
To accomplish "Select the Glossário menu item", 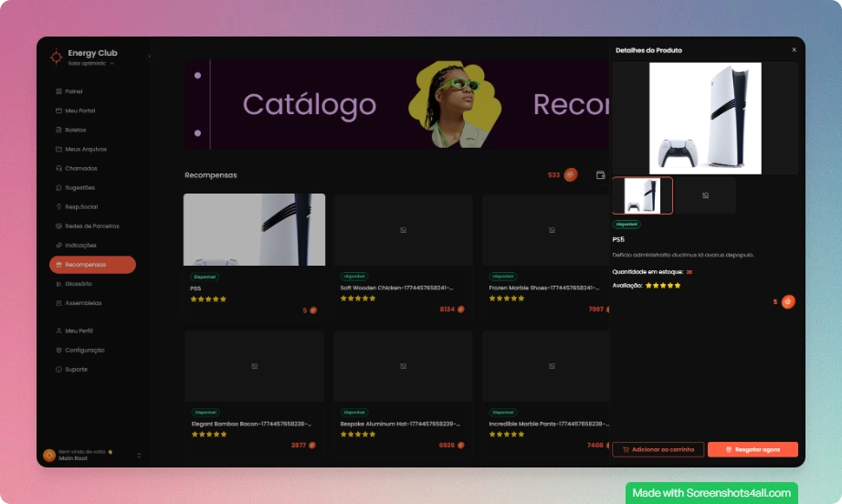I will click(78, 284).
